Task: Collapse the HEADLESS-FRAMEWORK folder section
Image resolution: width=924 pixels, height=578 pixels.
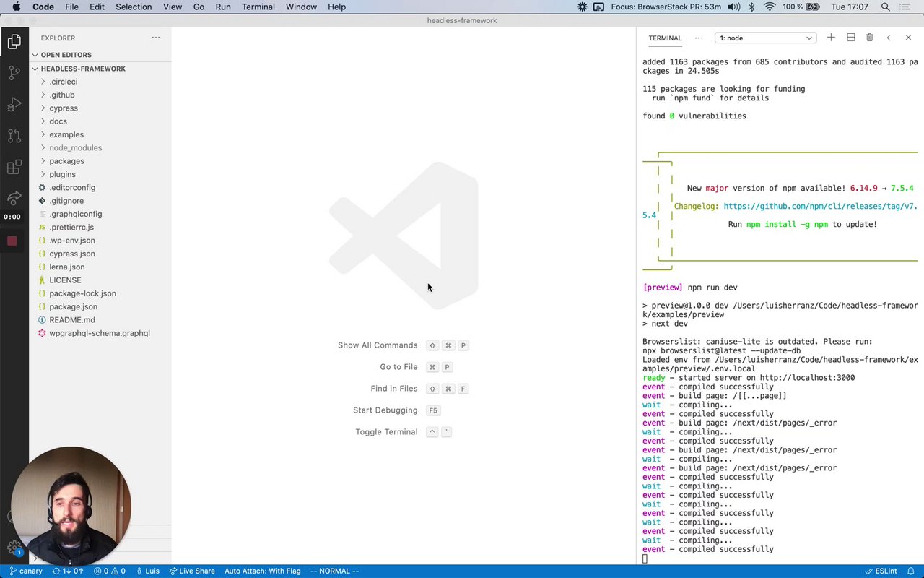Action: [x=100, y=69]
